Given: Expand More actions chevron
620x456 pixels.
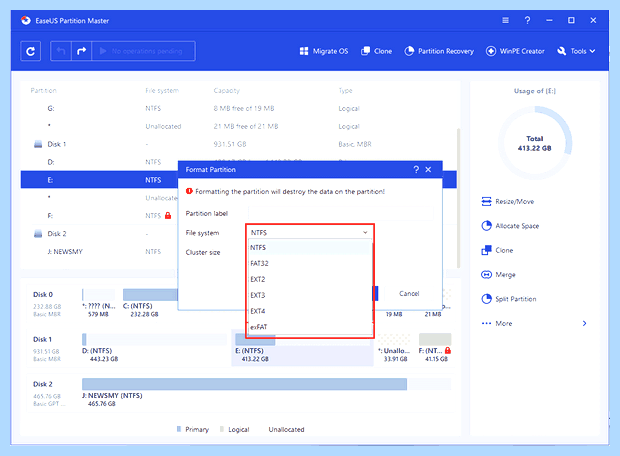Looking at the screenshot, I should click(x=584, y=324).
